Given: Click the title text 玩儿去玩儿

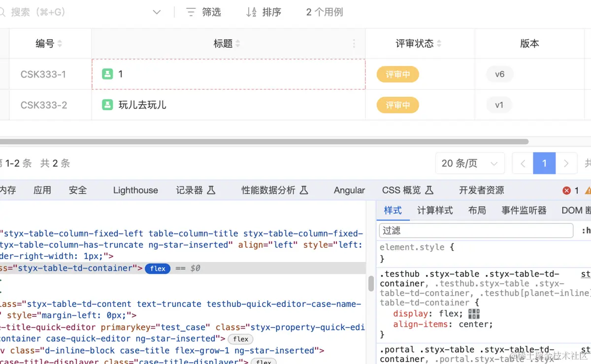Looking at the screenshot, I should 142,105.
